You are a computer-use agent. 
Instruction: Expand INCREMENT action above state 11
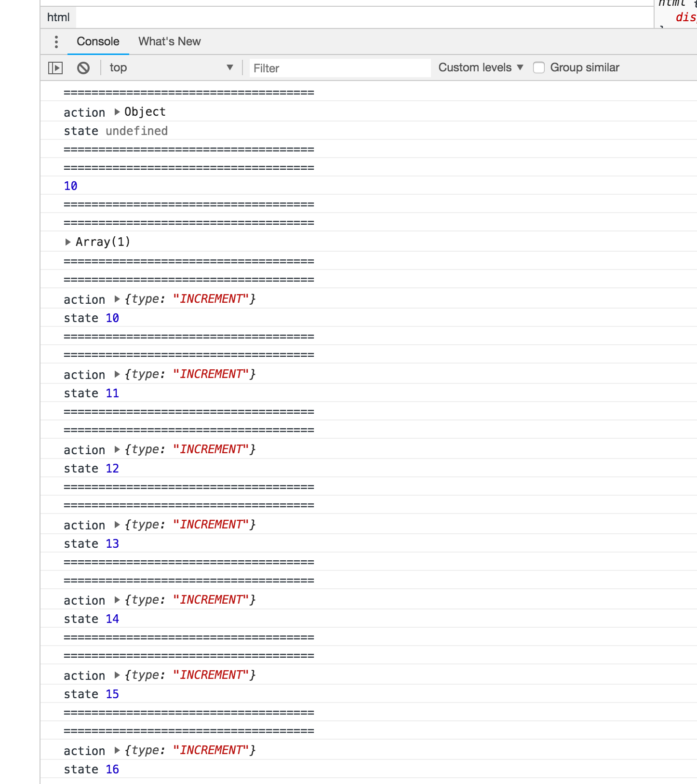pyautogui.click(x=117, y=374)
